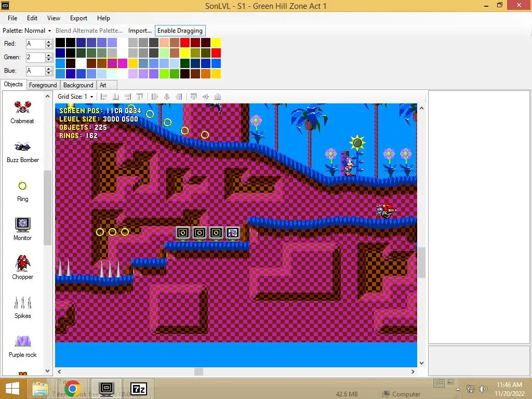Open the Grid Size dropdown

[x=75, y=97]
